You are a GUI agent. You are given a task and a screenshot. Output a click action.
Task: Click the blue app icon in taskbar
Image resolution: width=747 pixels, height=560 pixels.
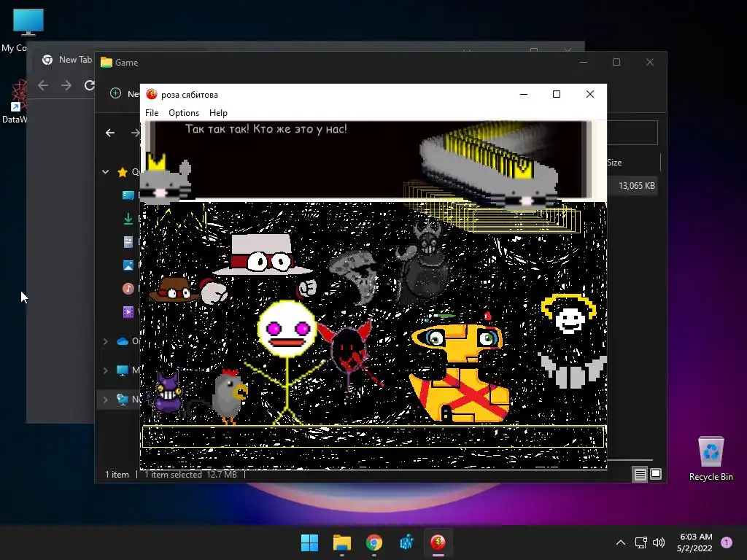(406, 542)
